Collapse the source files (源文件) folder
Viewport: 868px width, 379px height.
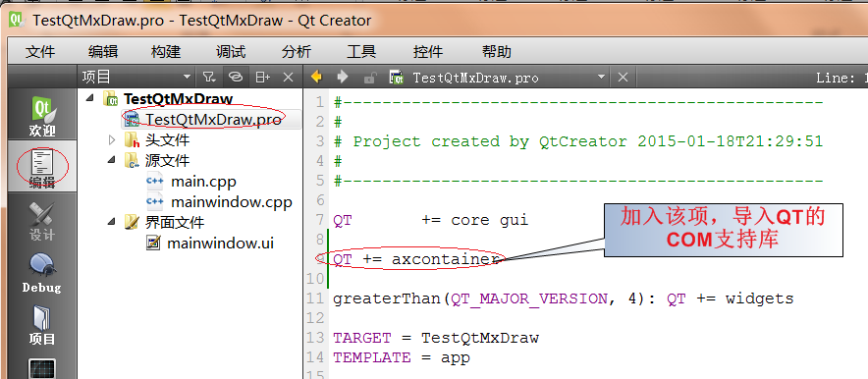(x=112, y=160)
